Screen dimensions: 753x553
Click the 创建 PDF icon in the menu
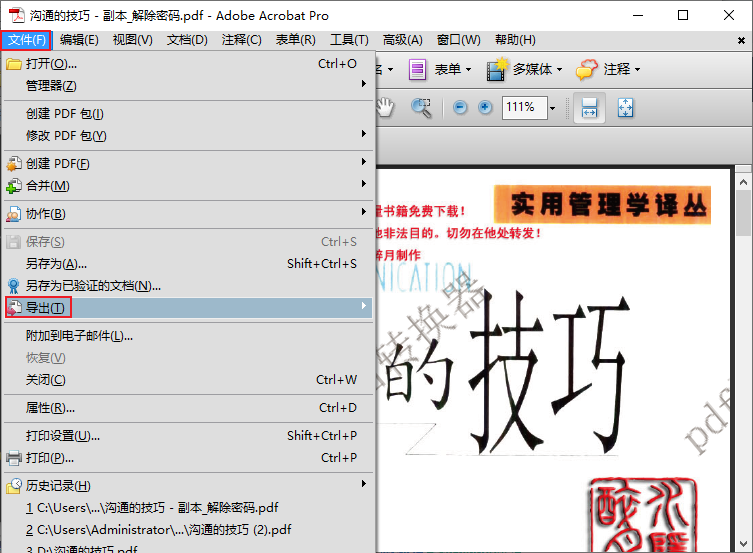pos(14,164)
